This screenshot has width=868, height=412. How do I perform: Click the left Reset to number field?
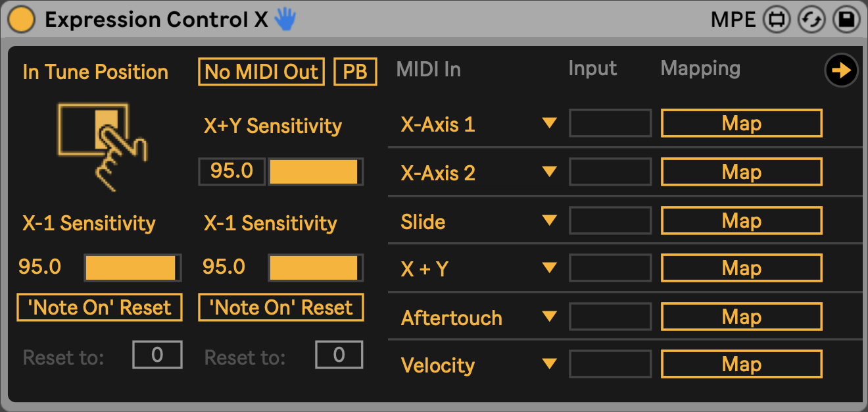coord(157,355)
